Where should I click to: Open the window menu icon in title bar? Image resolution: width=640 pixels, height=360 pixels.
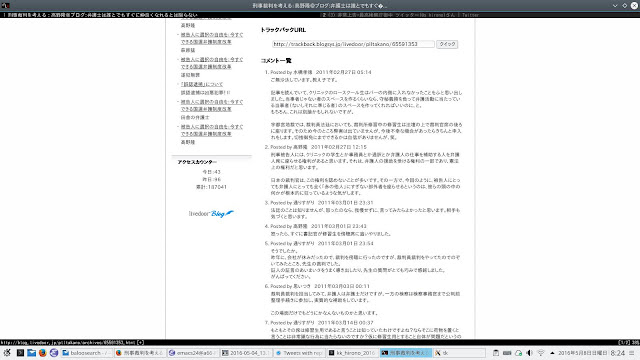click(x=5, y=6)
